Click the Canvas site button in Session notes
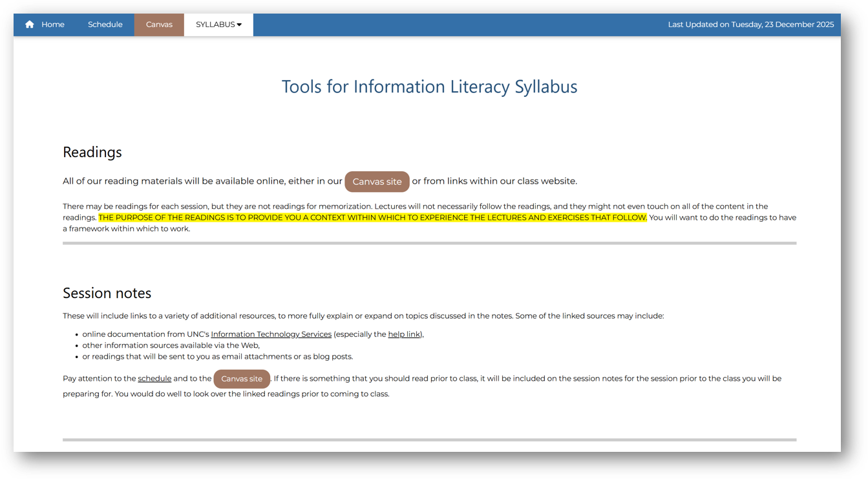 coord(242,379)
